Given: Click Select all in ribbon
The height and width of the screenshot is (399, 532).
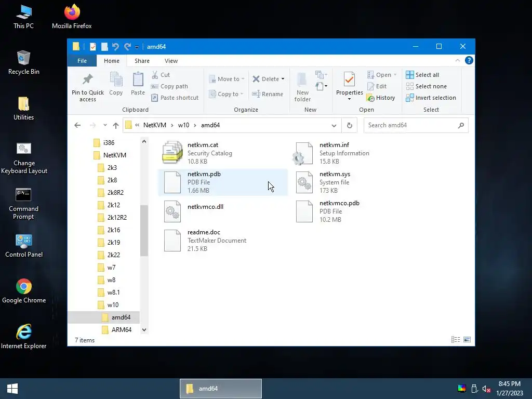Looking at the screenshot, I should pos(422,75).
